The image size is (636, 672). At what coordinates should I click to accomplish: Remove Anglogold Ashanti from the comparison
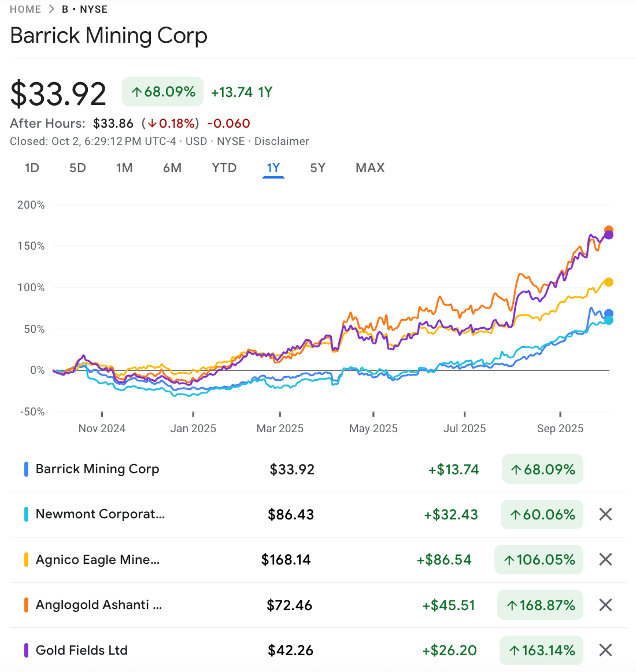click(x=605, y=604)
